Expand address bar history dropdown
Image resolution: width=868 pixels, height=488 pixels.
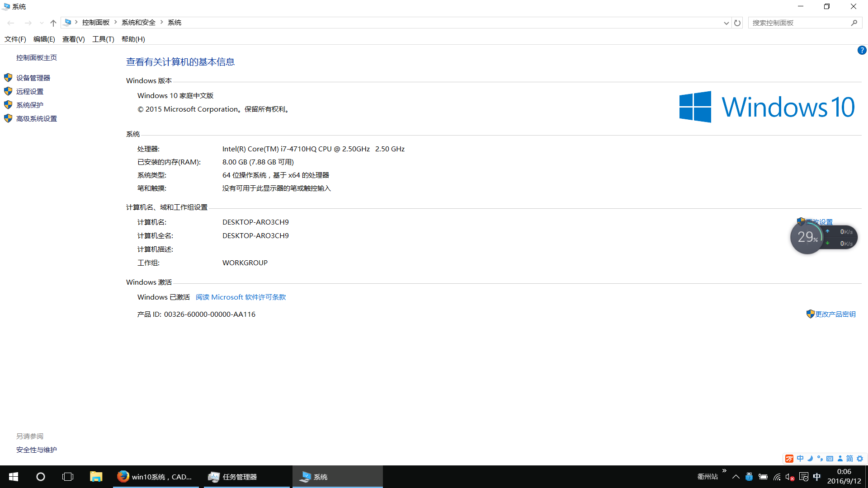point(726,23)
